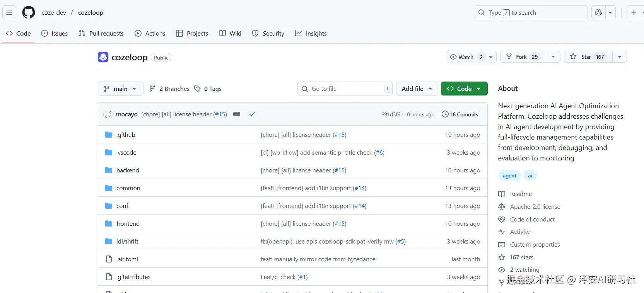This screenshot has height=293, width=644.
Task: Expand the Star lists dropdown arrow
Action: tap(620, 57)
